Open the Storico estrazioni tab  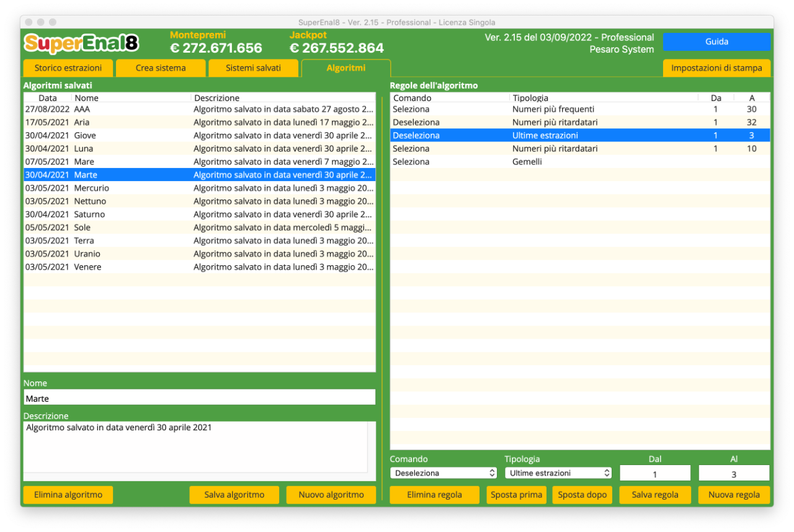pyautogui.click(x=68, y=68)
